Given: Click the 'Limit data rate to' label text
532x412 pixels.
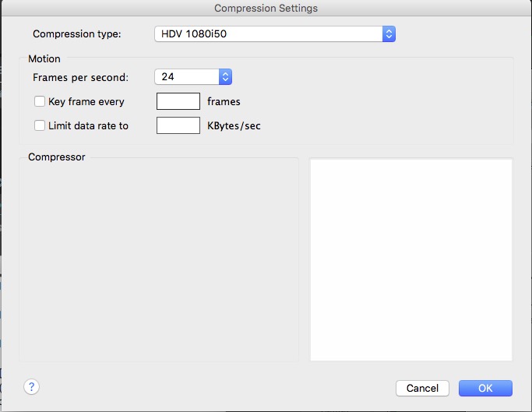Looking at the screenshot, I should point(88,125).
